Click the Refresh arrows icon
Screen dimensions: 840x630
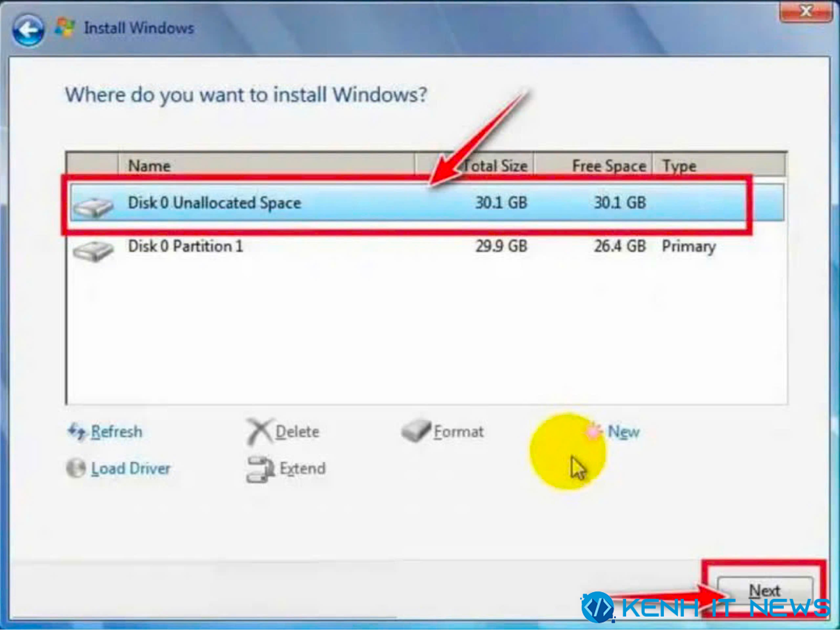click(77, 431)
